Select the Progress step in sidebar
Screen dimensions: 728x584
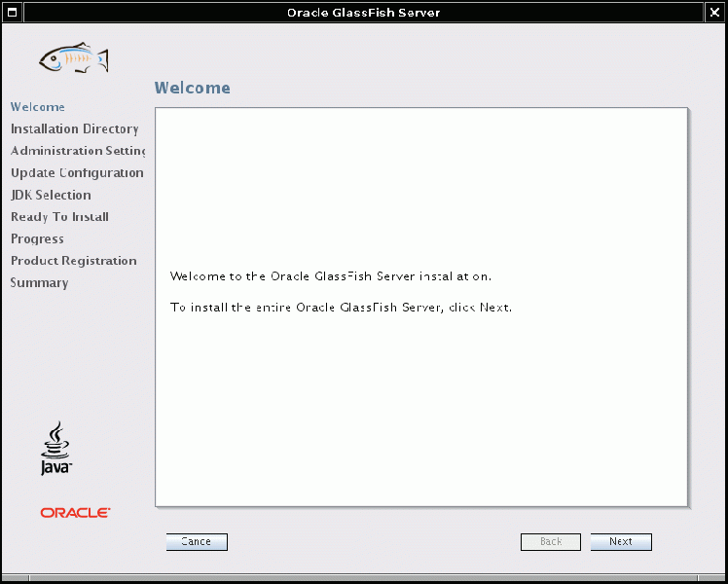37,239
